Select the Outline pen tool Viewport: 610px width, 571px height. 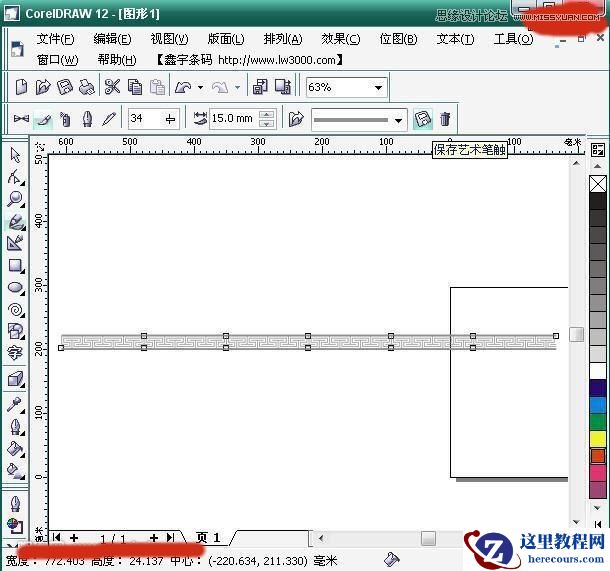pyautogui.click(x=16, y=427)
